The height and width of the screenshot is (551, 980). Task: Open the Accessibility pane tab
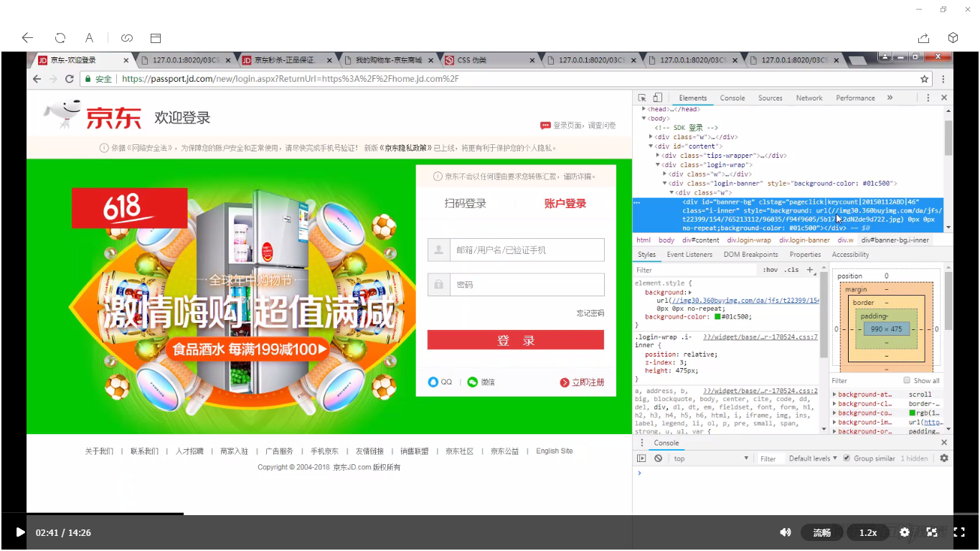pos(850,255)
